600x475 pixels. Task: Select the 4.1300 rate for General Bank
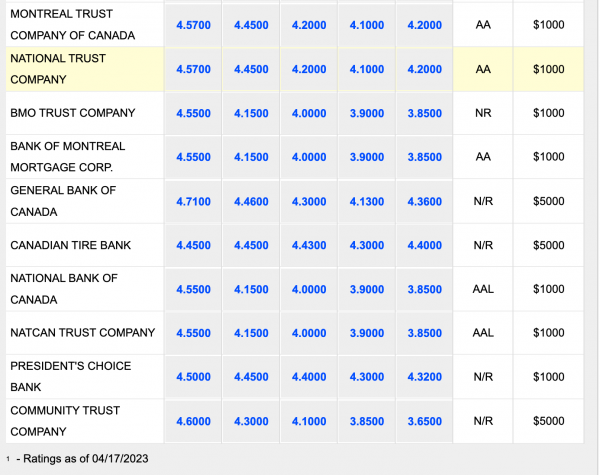click(x=366, y=202)
